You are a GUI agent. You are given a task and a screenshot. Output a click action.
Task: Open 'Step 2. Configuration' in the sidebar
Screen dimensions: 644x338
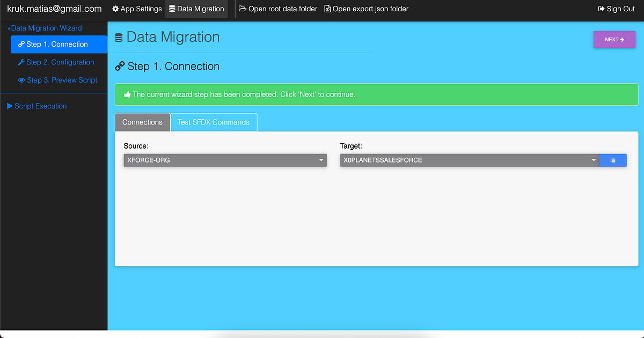[59, 62]
